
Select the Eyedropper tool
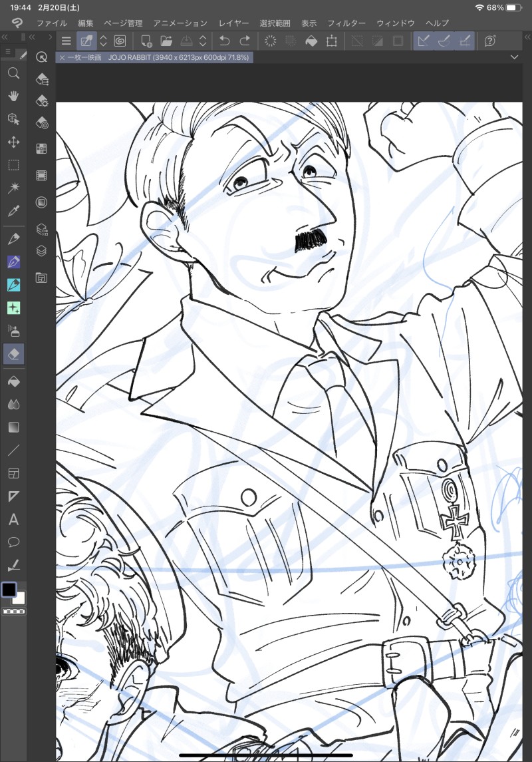click(x=13, y=211)
